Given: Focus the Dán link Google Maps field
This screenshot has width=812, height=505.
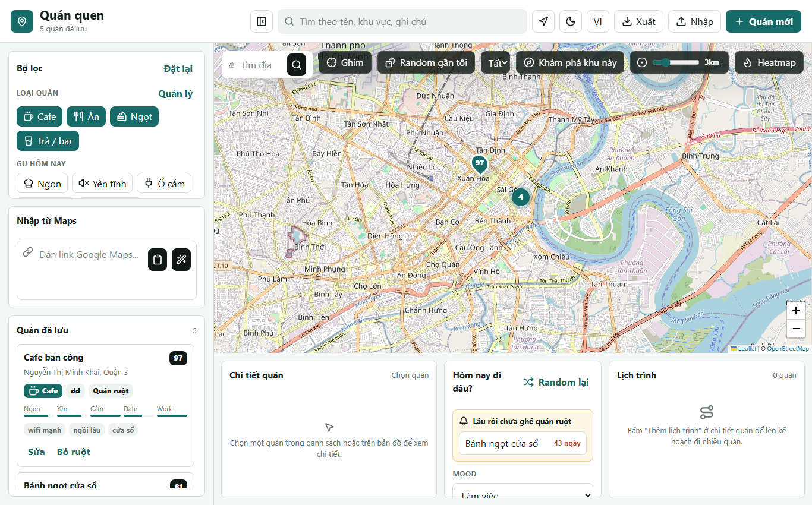Looking at the screenshot, I should point(89,255).
